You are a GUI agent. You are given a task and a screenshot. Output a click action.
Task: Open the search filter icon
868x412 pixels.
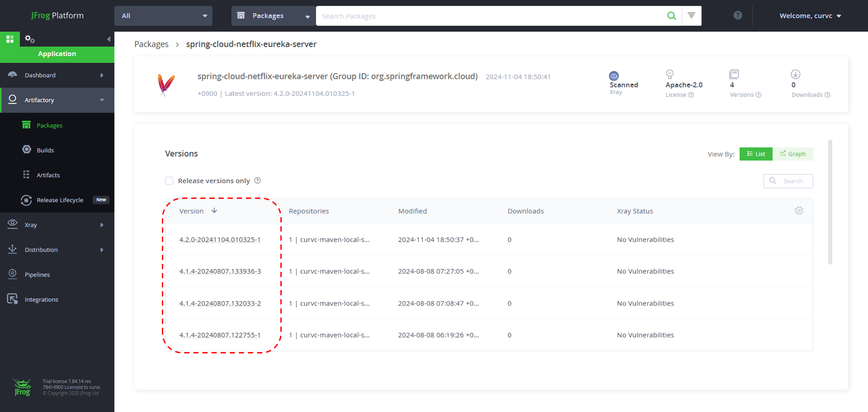(x=691, y=16)
